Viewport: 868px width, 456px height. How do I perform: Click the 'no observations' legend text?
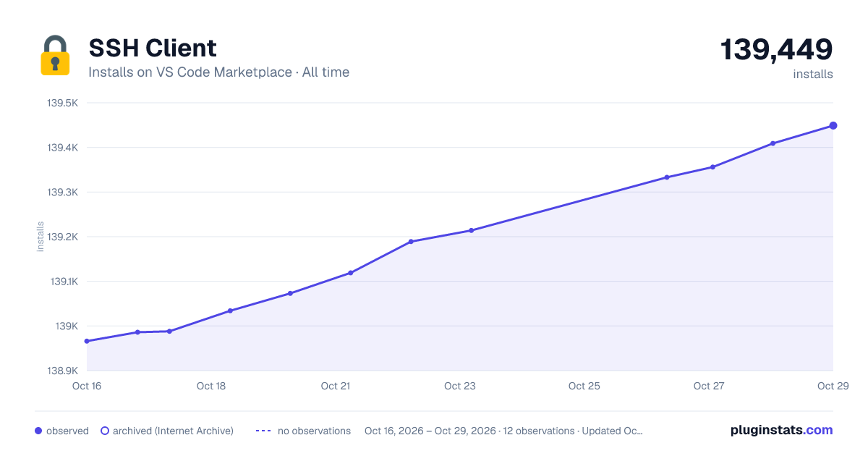(314, 431)
